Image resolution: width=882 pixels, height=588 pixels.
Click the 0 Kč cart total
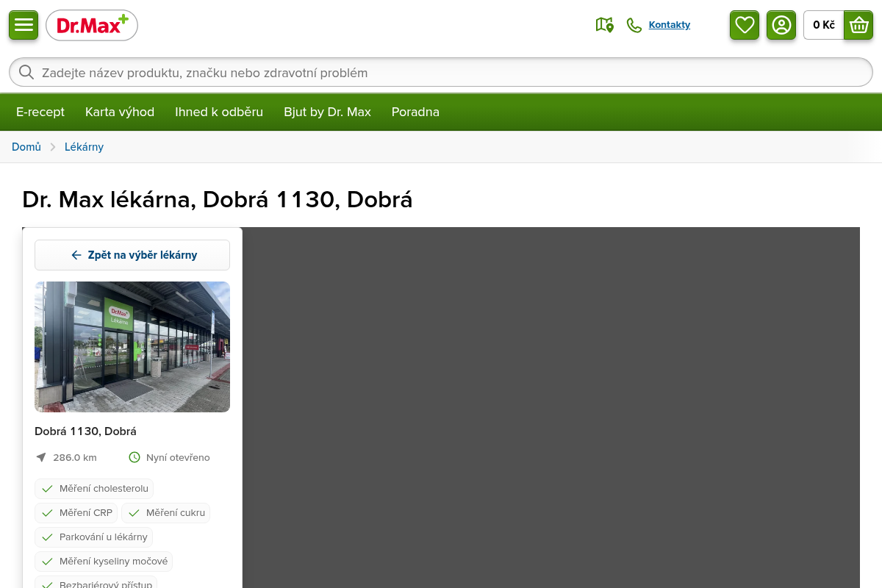coord(824,25)
